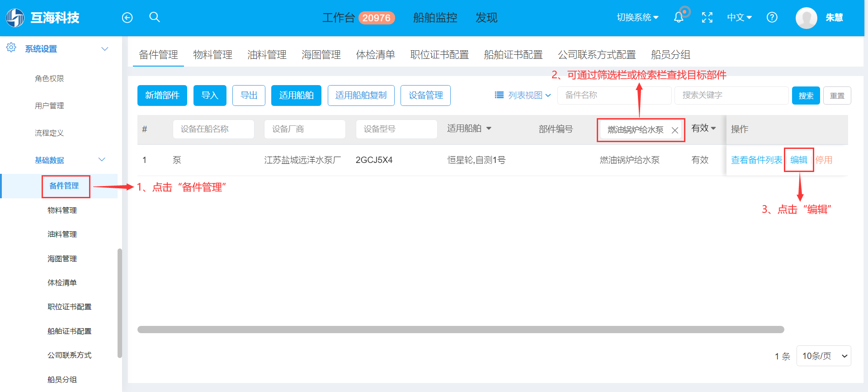Switch to 职位证书配置 tab
Viewport: 868px width, 392px height.
439,55
